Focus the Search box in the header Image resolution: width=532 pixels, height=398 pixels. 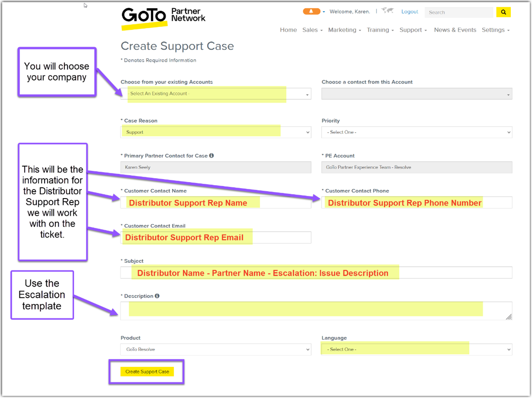pyautogui.click(x=459, y=13)
